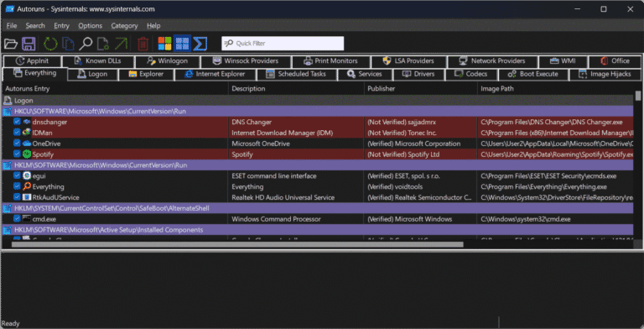Screen dimensions: 644x329
Task: Click 'Ready' in the status bar
Action: tap(10, 323)
